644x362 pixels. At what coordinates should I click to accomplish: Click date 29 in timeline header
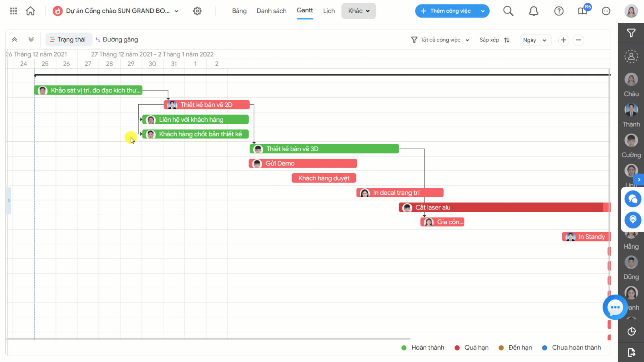[131, 64]
